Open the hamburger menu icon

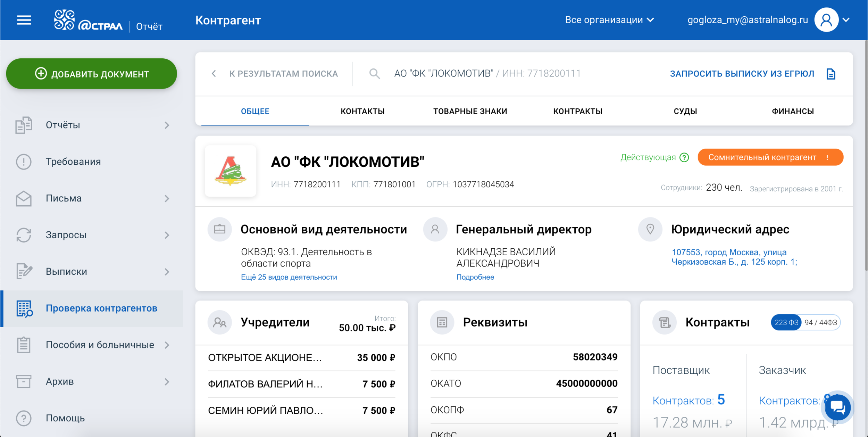[x=24, y=20]
